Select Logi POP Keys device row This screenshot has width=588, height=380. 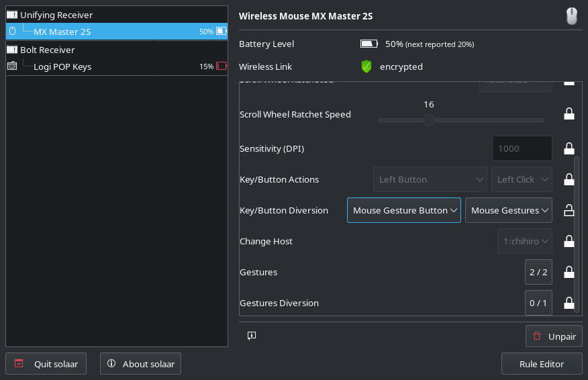click(117, 66)
